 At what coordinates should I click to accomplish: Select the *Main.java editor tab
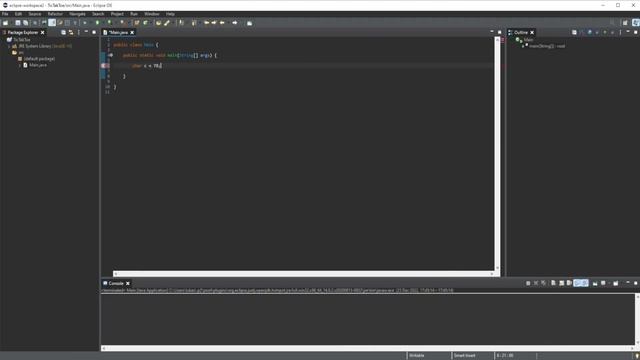click(x=118, y=32)
